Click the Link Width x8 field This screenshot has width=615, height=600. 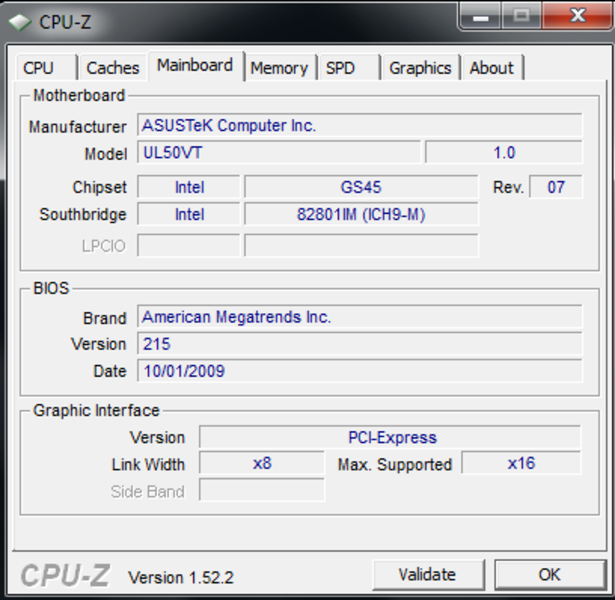262,463
